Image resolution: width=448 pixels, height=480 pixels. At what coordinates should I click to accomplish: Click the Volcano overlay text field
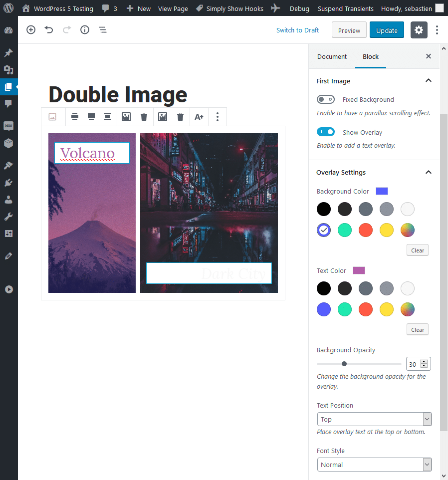click(92, 153)
